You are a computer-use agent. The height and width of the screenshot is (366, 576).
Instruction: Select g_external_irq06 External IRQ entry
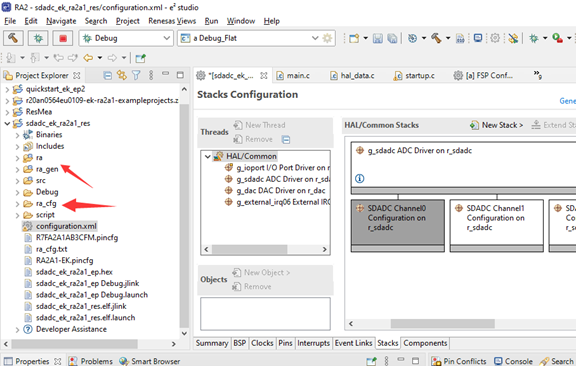pos(277,202)
